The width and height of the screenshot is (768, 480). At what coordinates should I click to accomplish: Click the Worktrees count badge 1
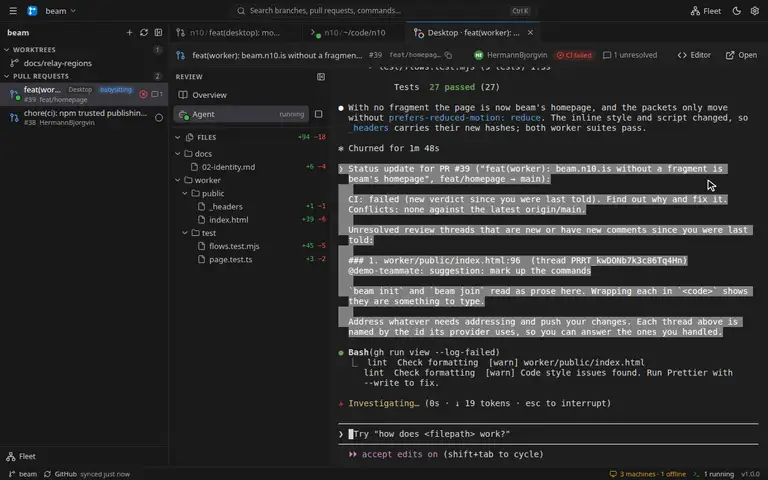158,49
